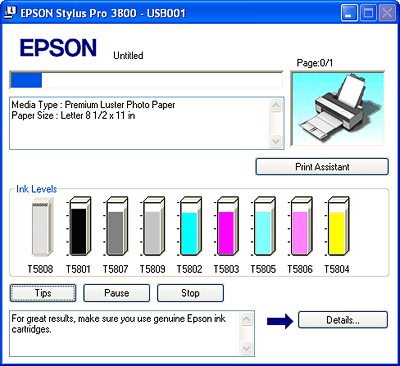The image size is (400, 366).
Task: Select the magenta T5803 ink cartridge
Action: pos(227,227)
